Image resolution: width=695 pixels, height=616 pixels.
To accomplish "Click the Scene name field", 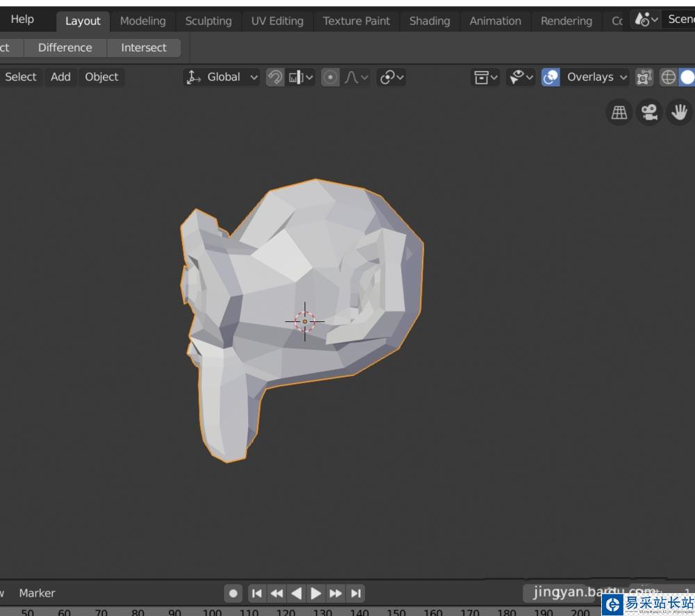I will coord(678,19).
